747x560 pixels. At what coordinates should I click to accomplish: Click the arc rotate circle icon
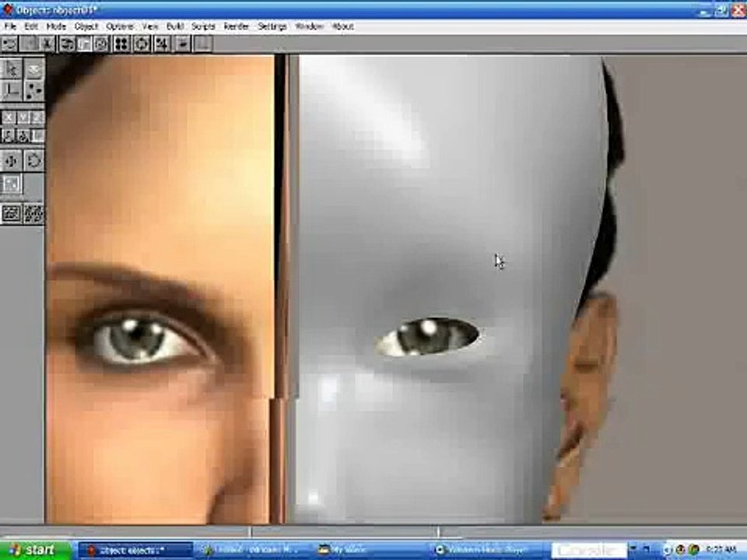tap(142, 44)
